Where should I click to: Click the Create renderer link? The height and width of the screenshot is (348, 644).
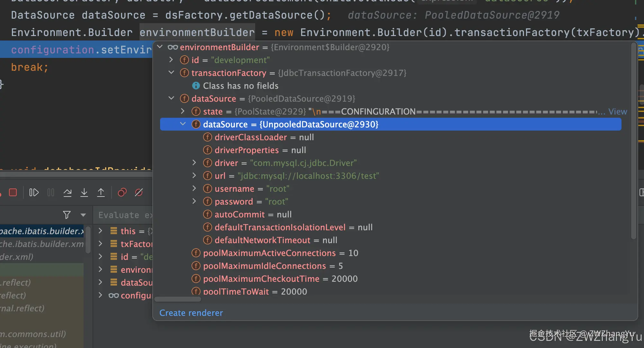[191, 313]
